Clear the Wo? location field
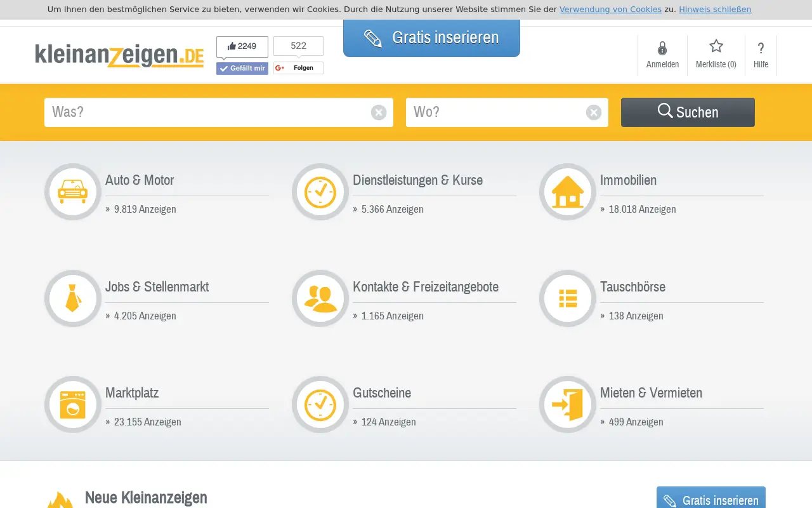Image resolution: width=812 pixels, height=508 pixels. [x=594, y=112]
